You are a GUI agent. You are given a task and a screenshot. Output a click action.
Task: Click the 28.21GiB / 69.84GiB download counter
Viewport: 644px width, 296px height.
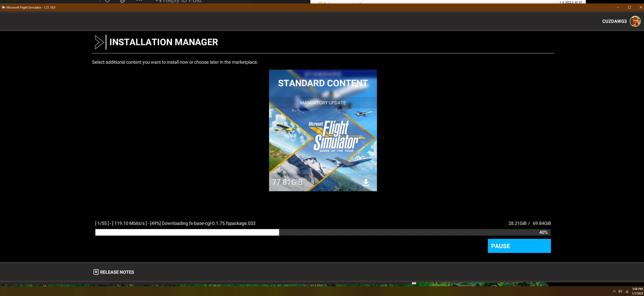tap(530, 223)
